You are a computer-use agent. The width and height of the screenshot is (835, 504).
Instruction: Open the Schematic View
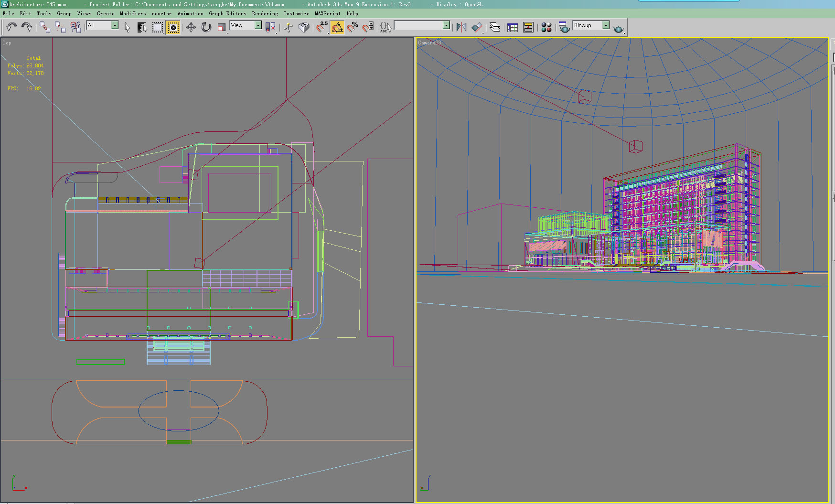pyautogui.click(x=528, y=27)
